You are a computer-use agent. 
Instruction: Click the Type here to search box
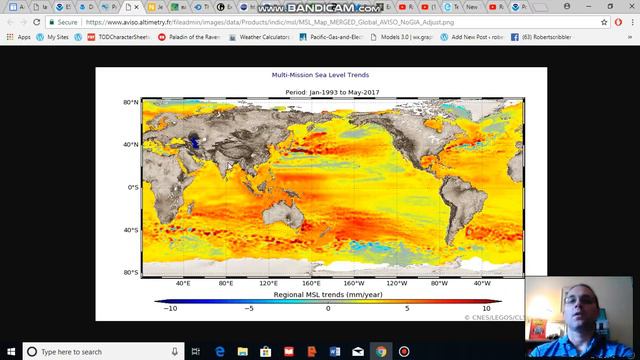pyautogui.click(x=103, y=351)
